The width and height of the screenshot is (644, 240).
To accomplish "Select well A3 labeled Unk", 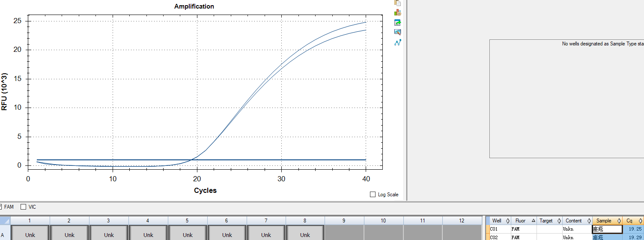I will 109,233.
